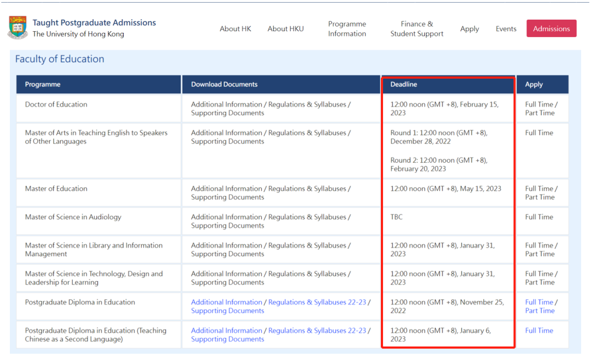Open Finance & Student Support menu
The height and width of the screenshot is (364, 591).
click(417, 28)
